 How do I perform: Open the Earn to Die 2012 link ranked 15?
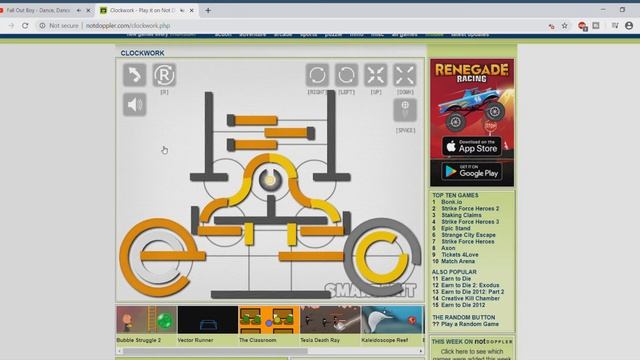click(x=463, y=305)
